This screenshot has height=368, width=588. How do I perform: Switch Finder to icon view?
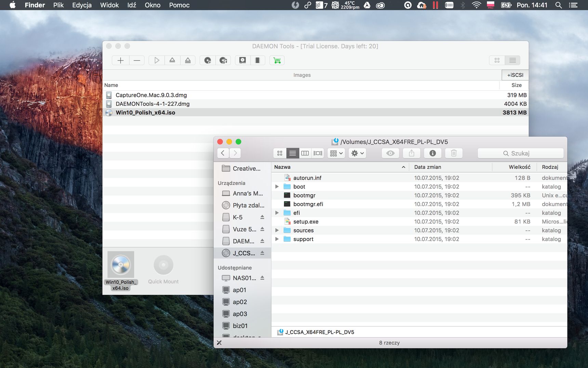[x=280, y=153]
